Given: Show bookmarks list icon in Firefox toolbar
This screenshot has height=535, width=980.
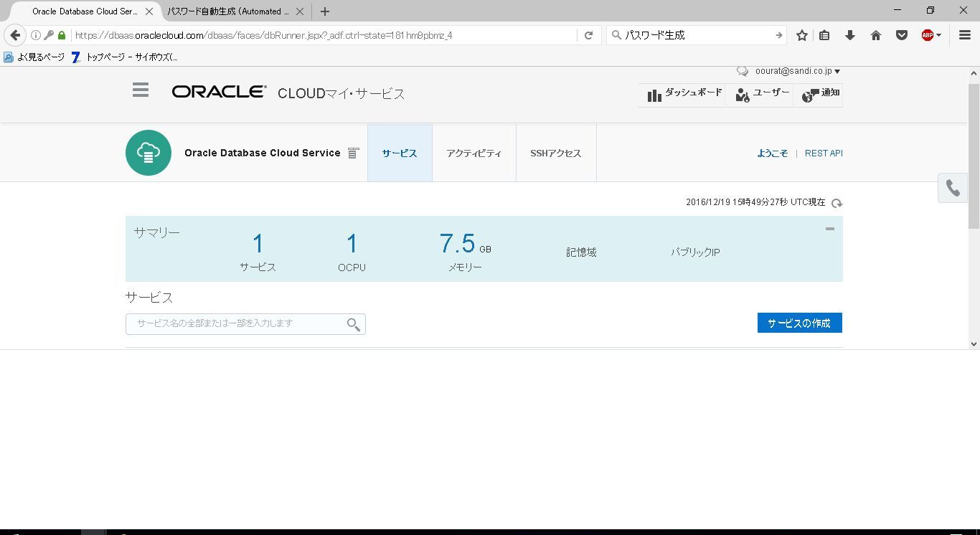Looking at the screenshot, I should pos(824,35).
